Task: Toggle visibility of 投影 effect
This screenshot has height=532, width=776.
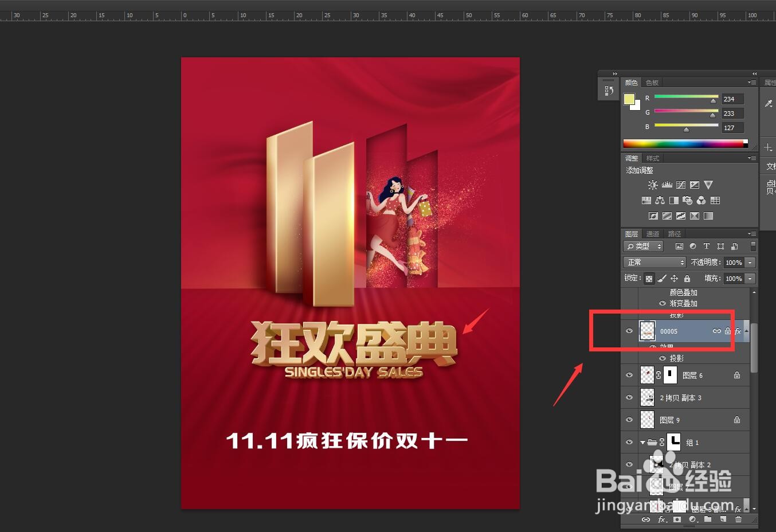Action: 662,358
